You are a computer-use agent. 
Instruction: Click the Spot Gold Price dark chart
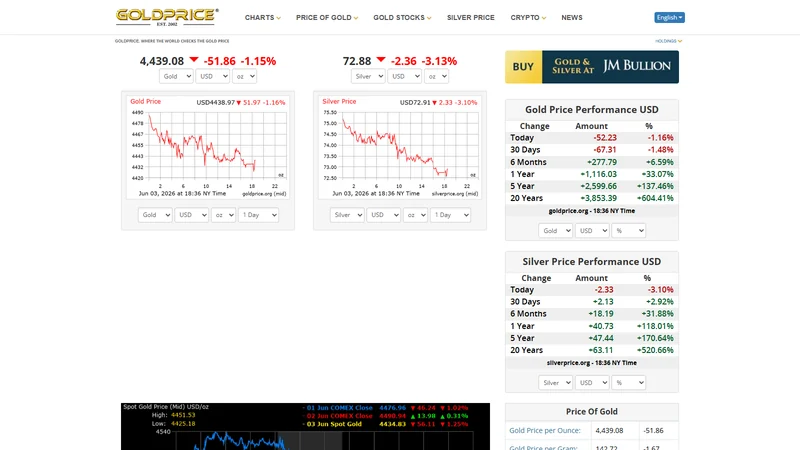click(x=305, y=427)
